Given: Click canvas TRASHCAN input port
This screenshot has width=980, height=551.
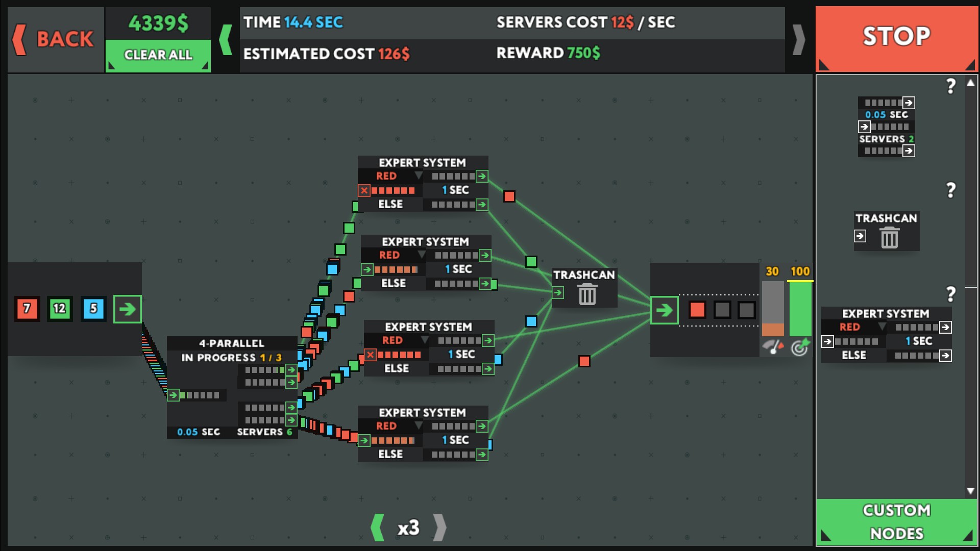Looking at the screenshot, I should (558, 293).
